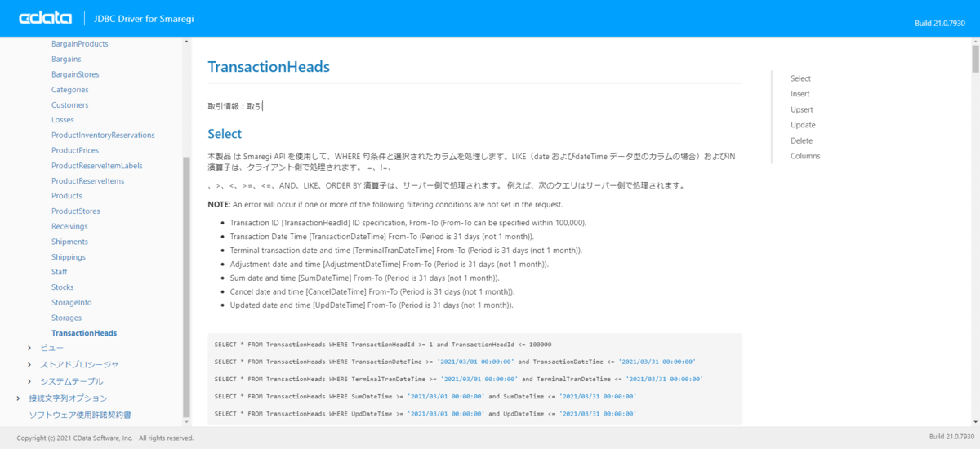The width and height of the screenshot is (980, 449).
Task: Open the Storages table page
Action: (66, 318)
